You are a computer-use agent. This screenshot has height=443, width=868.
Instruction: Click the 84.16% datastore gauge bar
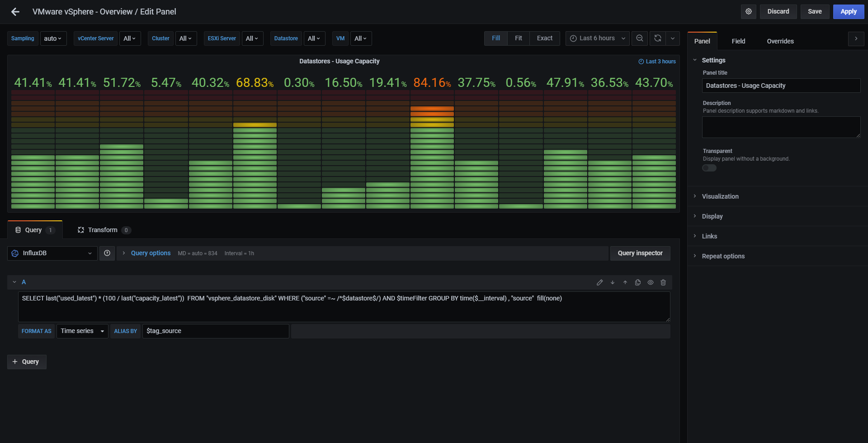click(x=432, y=149)
